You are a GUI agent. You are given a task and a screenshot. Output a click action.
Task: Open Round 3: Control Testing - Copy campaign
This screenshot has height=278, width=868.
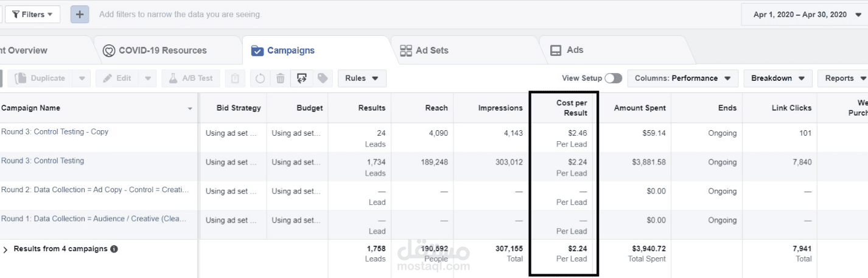(55, 131)
